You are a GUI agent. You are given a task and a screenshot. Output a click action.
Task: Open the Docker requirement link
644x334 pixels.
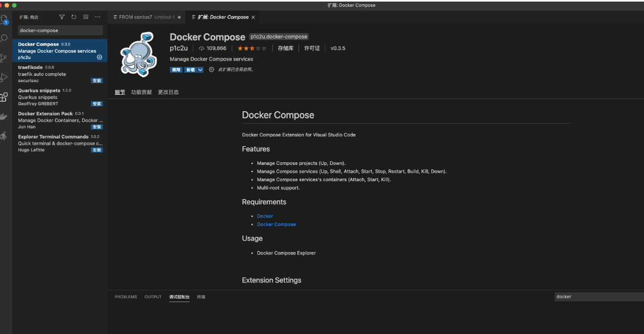pos(265,216)
